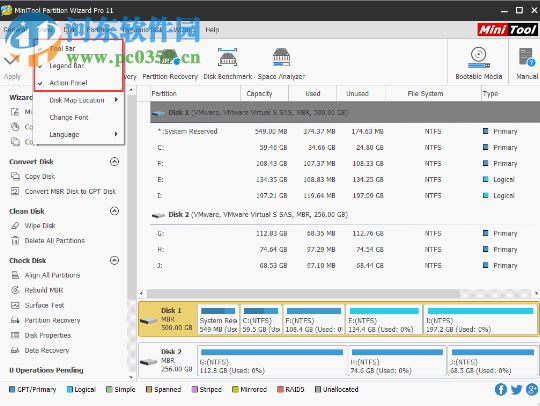
Task: Click the sidebar scroll-up arrow
Action: [x=131, y=90]
